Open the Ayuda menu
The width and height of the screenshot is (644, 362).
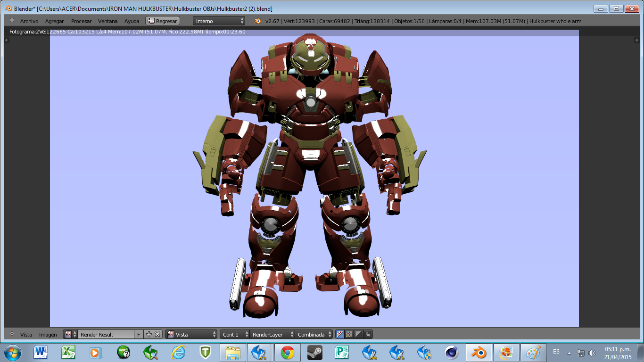point(132,21)
